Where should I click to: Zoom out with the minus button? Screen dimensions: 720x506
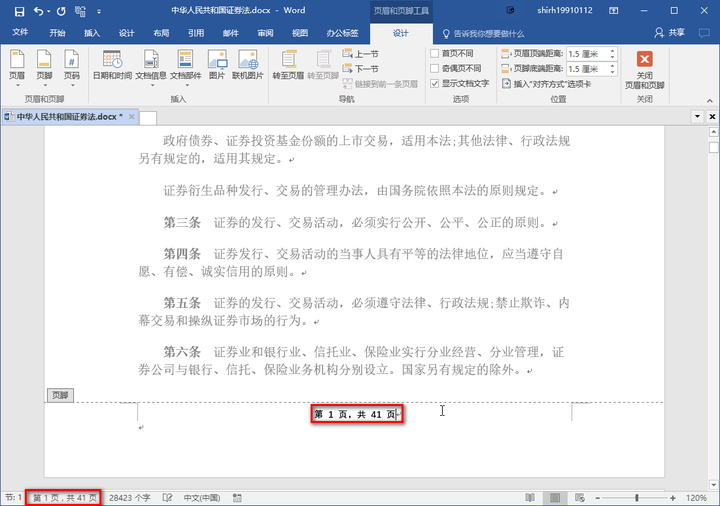click(597, 498)
